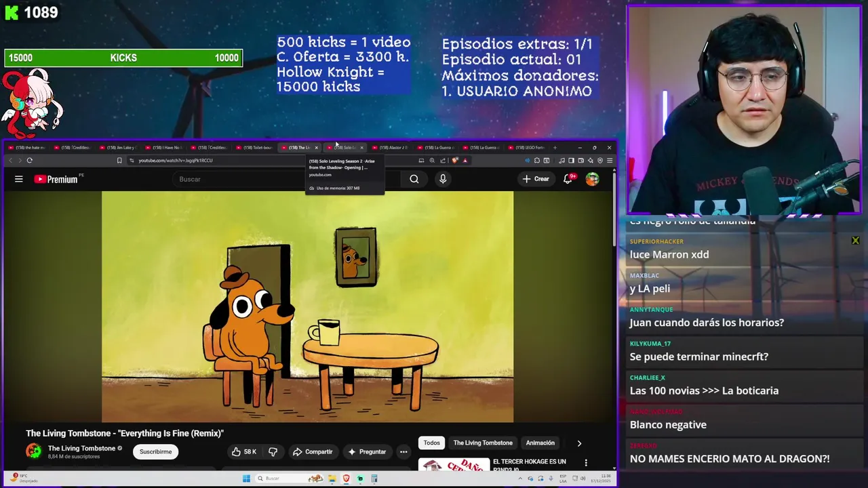Dislike the video

pos(273,451)
